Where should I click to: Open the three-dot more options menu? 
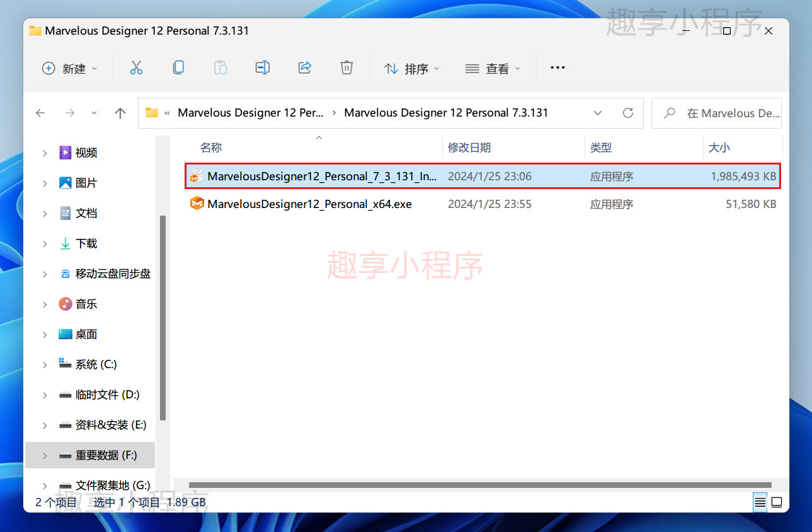click(x=558, y=67)
